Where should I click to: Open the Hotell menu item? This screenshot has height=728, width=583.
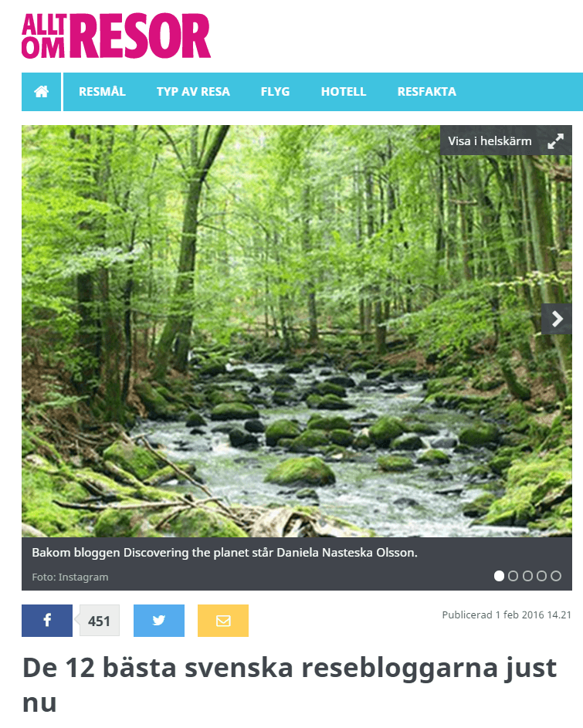pyautogui.click(x=344, y=92)
